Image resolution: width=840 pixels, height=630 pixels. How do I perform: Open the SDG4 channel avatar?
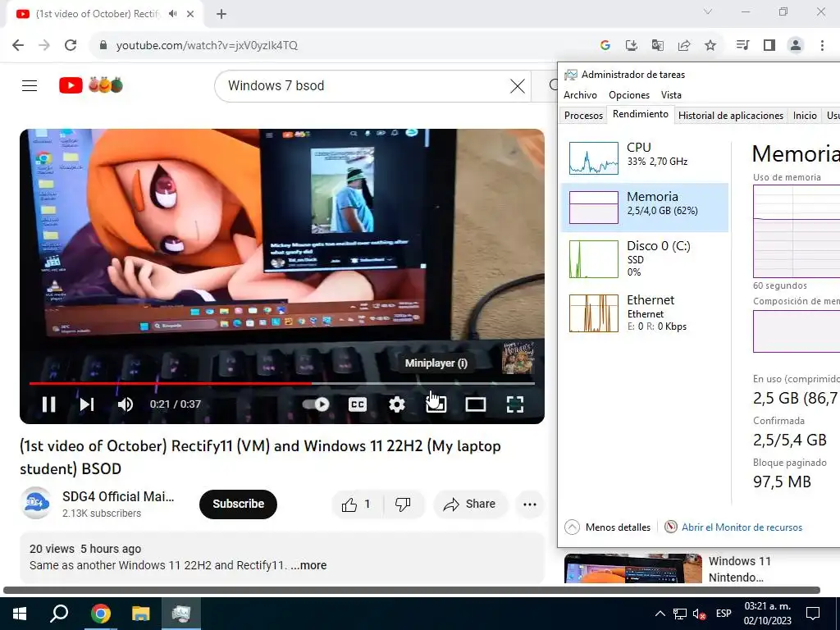tap(36, 504)
